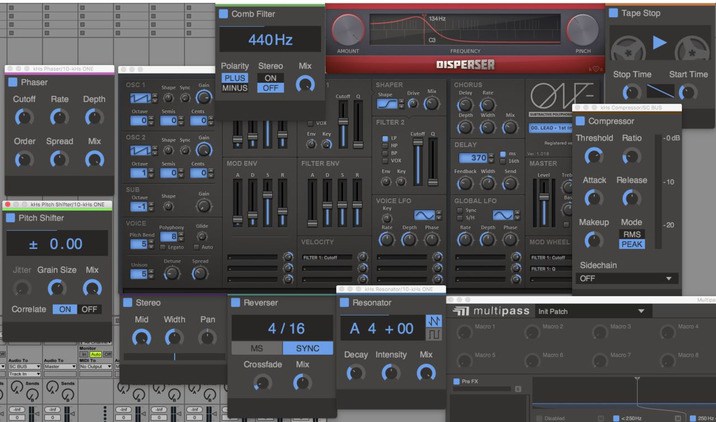Click the Delay 370 value field
This screenshot has width=716, height=422.
tap(473, 158)
